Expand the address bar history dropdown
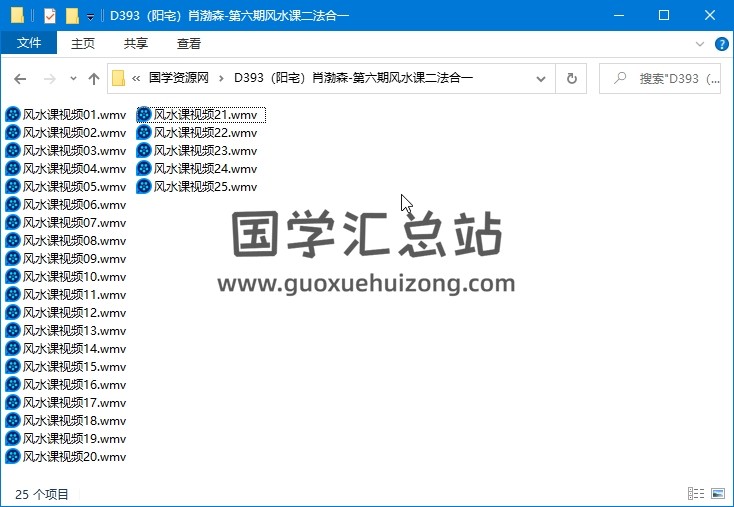734x507 pixels. (x=541, y=79)
